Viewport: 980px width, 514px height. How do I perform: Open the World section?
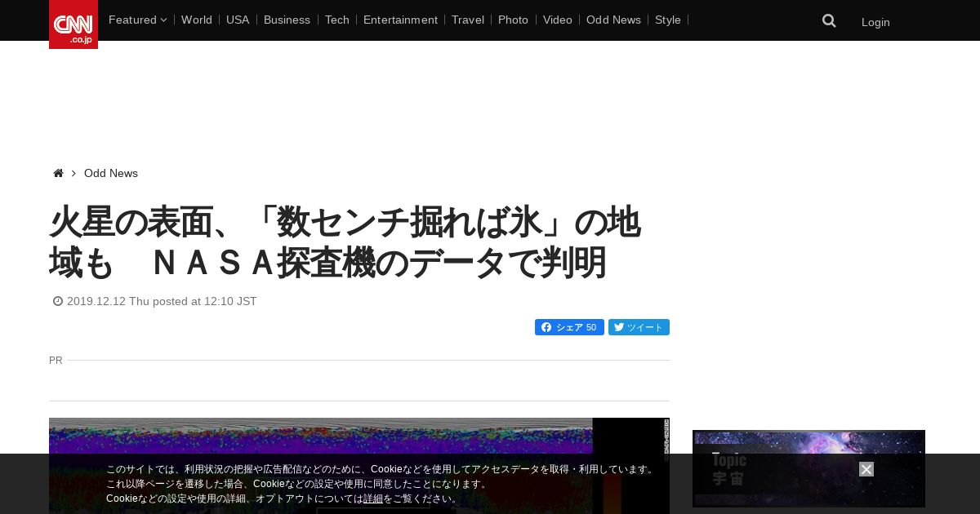(197, 20)
